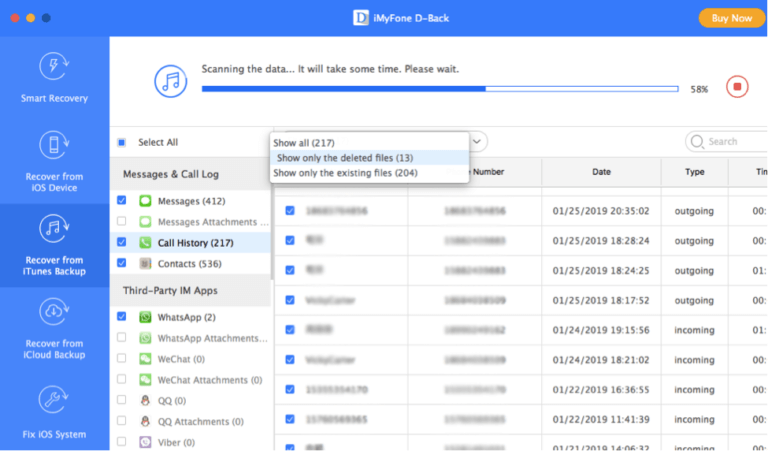The width and height of the screenshot is (768, 451).
Task: Click in the Search field
Action: [727, 142]
